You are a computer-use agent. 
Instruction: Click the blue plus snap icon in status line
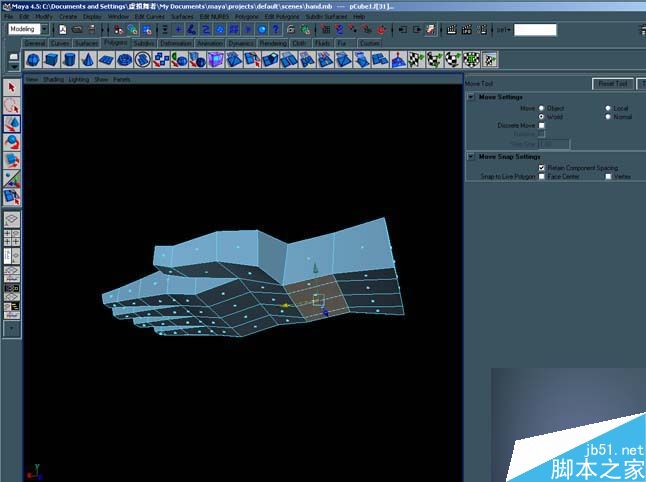coord(178,29)
